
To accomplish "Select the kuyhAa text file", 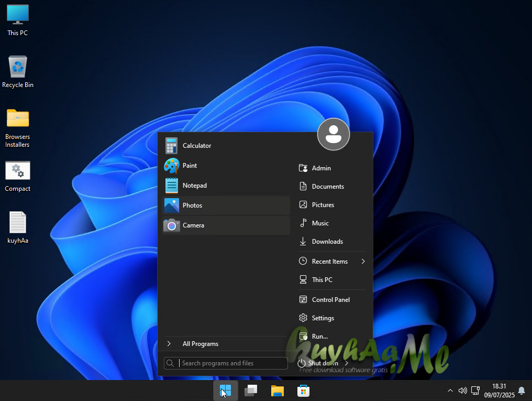I will (18, 227).
